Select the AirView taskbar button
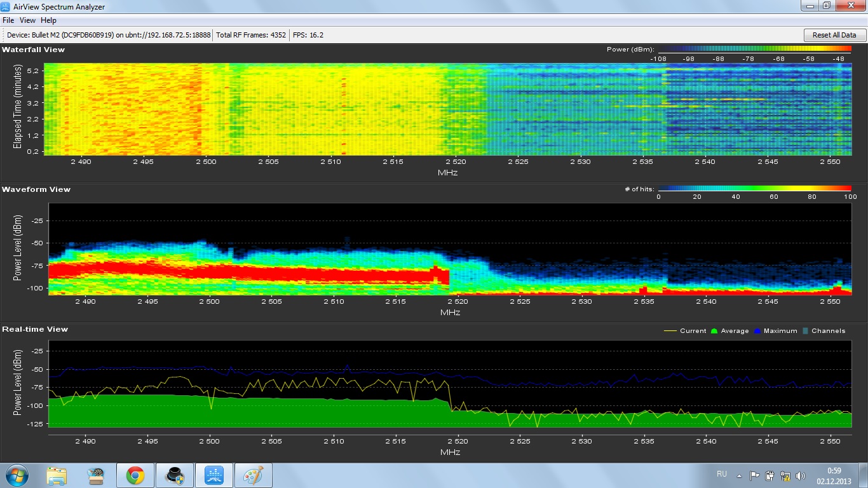 pyautogui.click(x=214, y=475)
